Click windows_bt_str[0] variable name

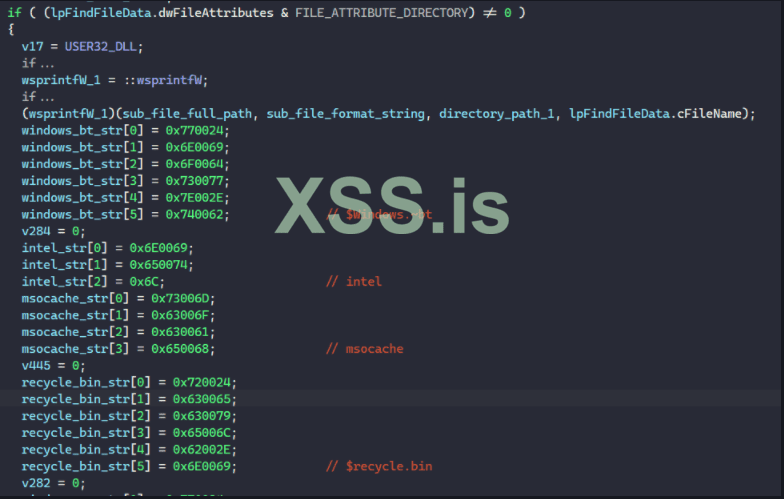click(x=82, y=130)
